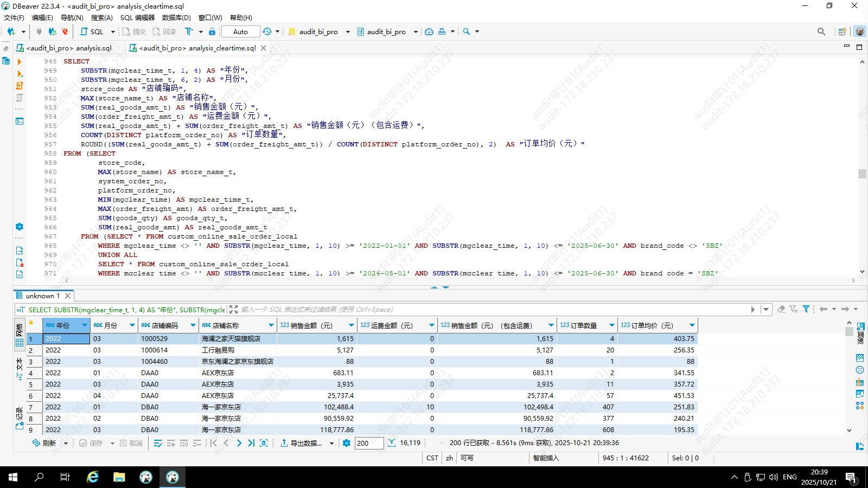
Task: Click the blue custom filter funnel icon
Action: point(806,309)
